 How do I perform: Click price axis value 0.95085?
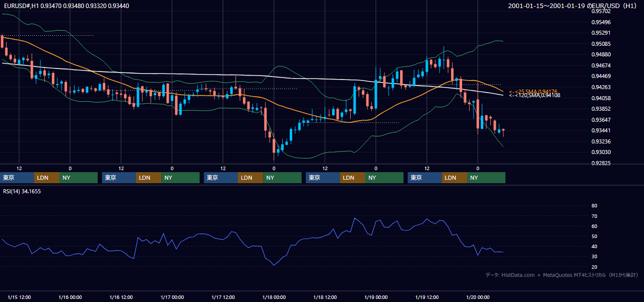click(600, 44)
